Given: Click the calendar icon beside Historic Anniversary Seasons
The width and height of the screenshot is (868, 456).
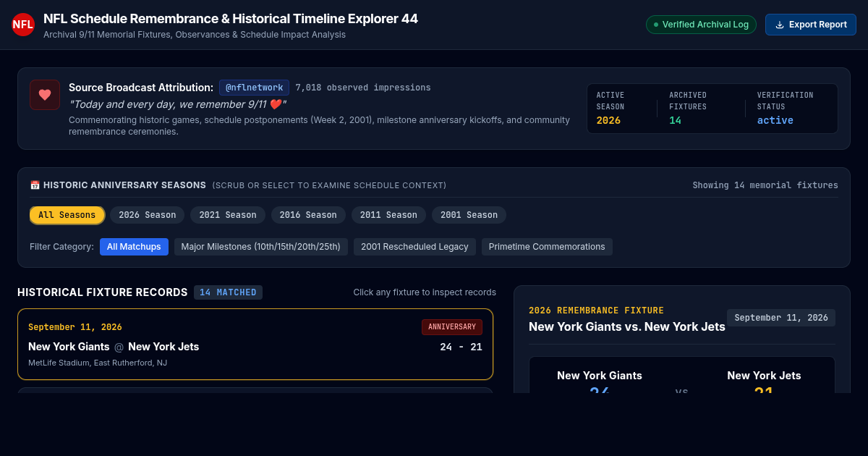Looking at the screenshot, I should [35, 185].
